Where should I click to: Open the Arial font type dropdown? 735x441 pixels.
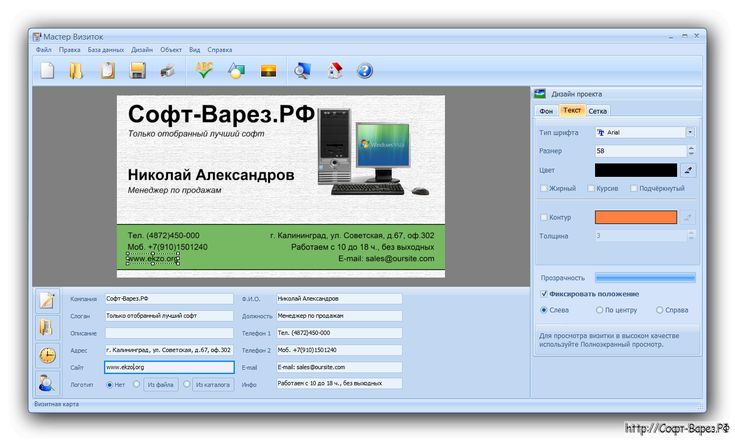690,133
